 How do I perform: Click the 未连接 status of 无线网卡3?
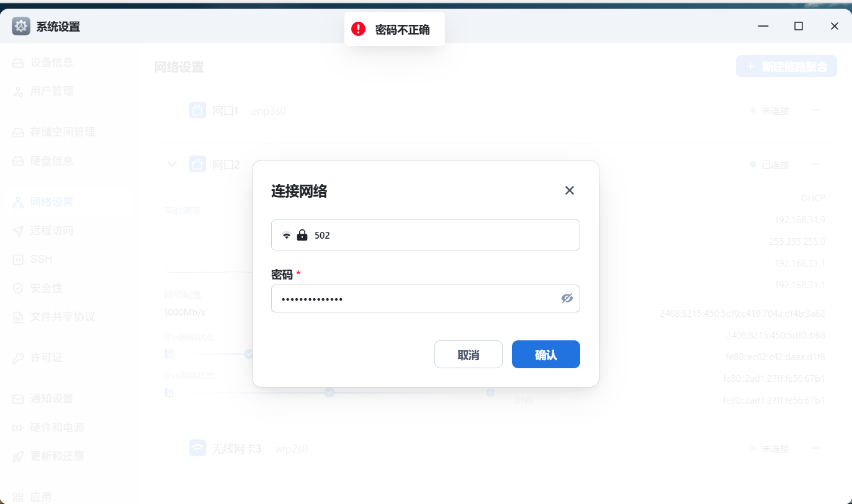click(x=776, y=448)
